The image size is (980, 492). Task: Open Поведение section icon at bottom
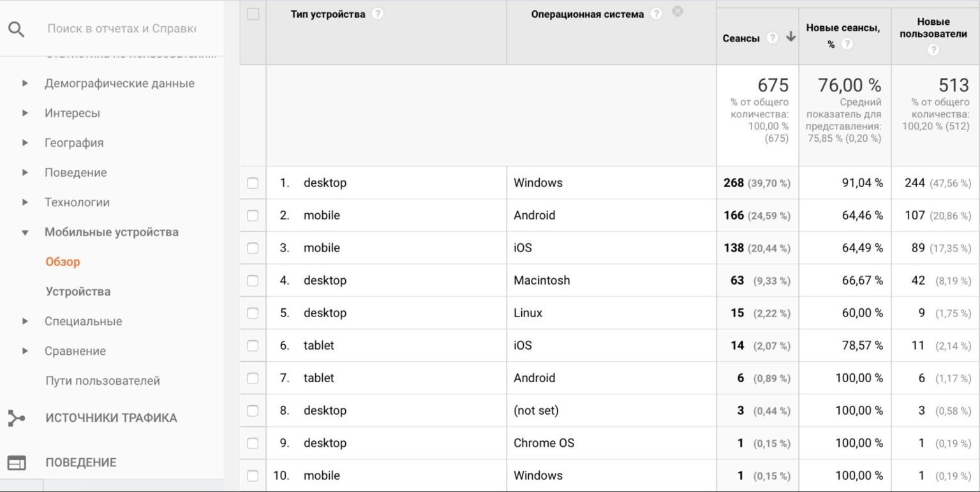pyautogui.click(x=16, y=463)
